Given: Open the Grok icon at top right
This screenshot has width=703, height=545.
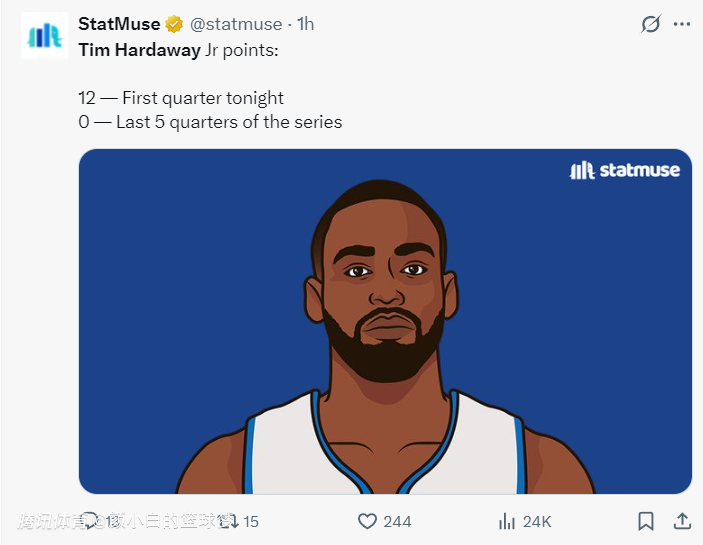Looking at the screenshot, I should (651, 24).
